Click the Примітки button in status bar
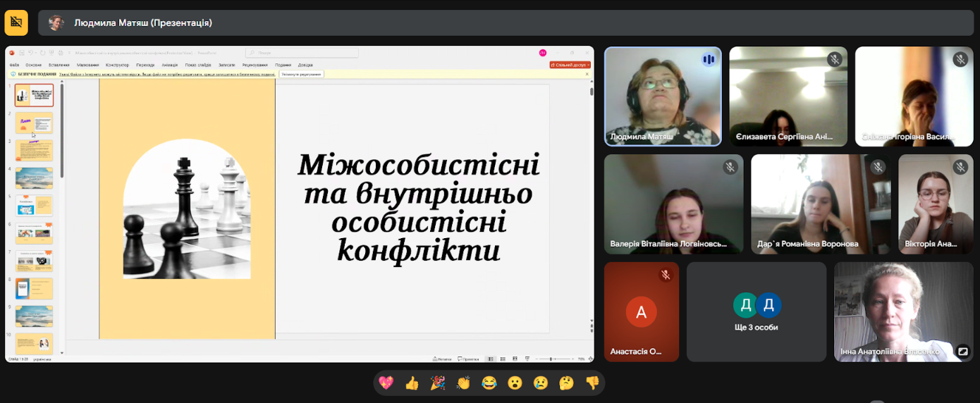Viewport: 980px width, 403px height. [x=468, y=359]
